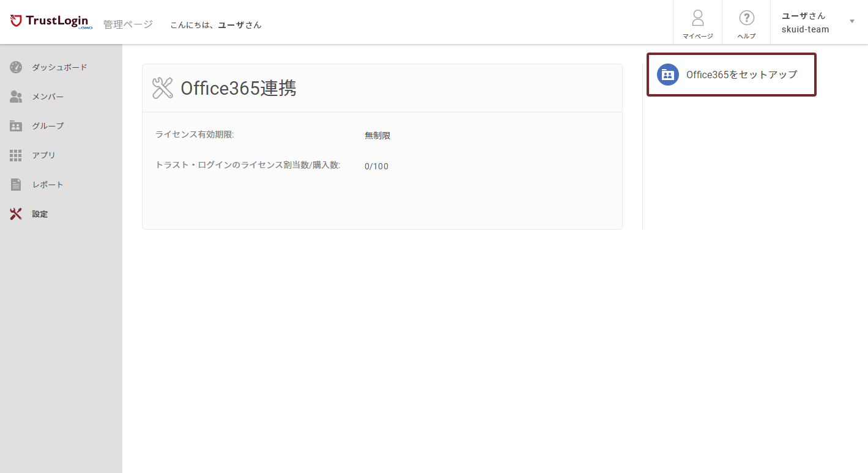The height and width of the screenshot is (473, 868).
Task: Open マイページ via the profile icon
Action: pos(697,21)
